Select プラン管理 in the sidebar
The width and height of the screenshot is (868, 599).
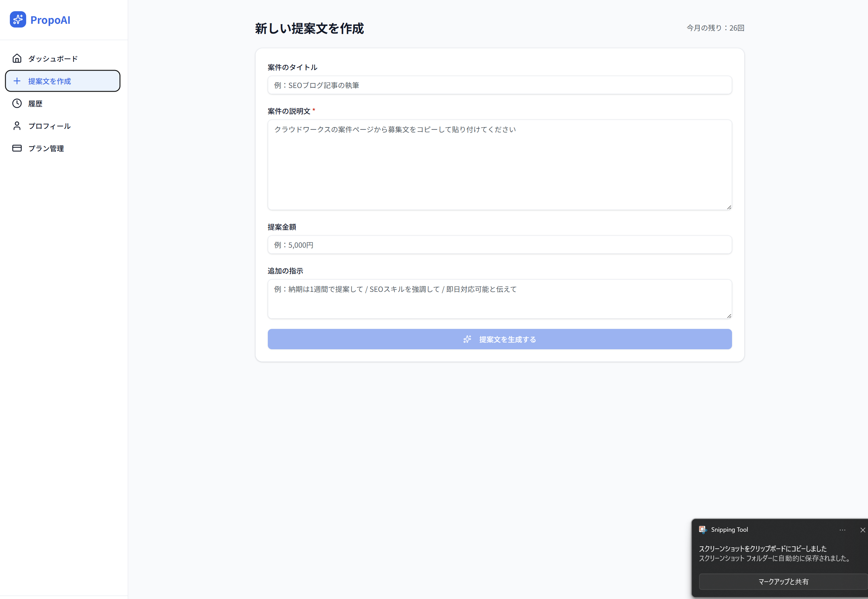coord(46,148)
